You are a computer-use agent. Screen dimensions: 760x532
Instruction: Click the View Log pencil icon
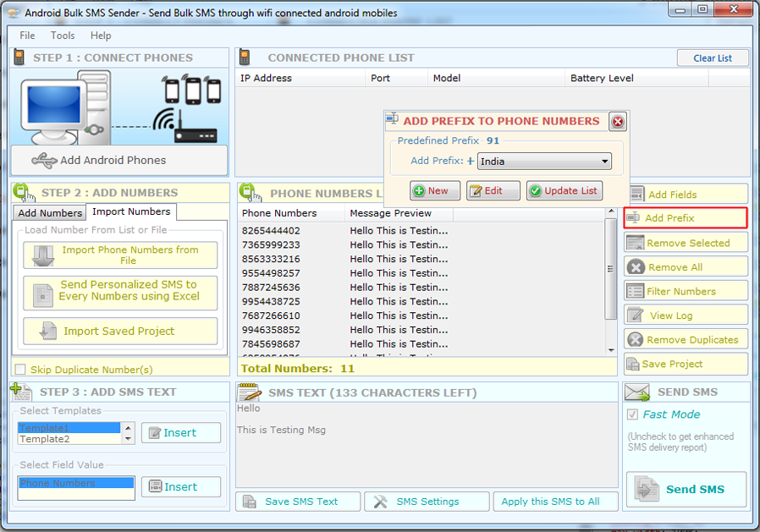coord(636,315)
